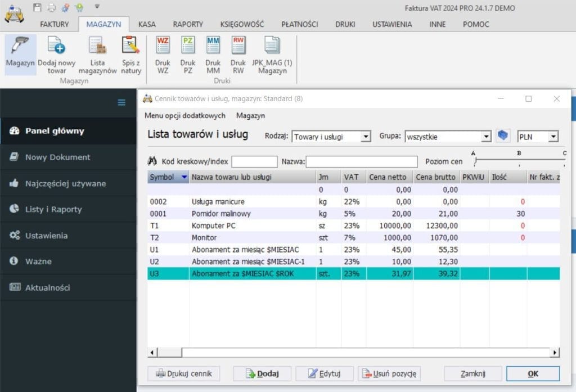Toggle sidebar with hamburger menu icon
This screenshot has height=392, width=576.
[121, 102]
